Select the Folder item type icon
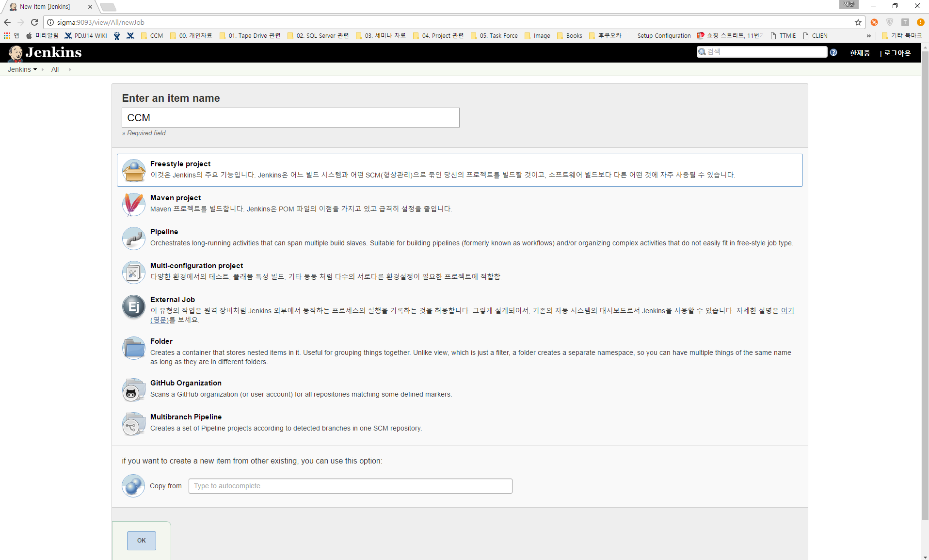This screenshot has width=929, height=560. (x=134, y=348)
